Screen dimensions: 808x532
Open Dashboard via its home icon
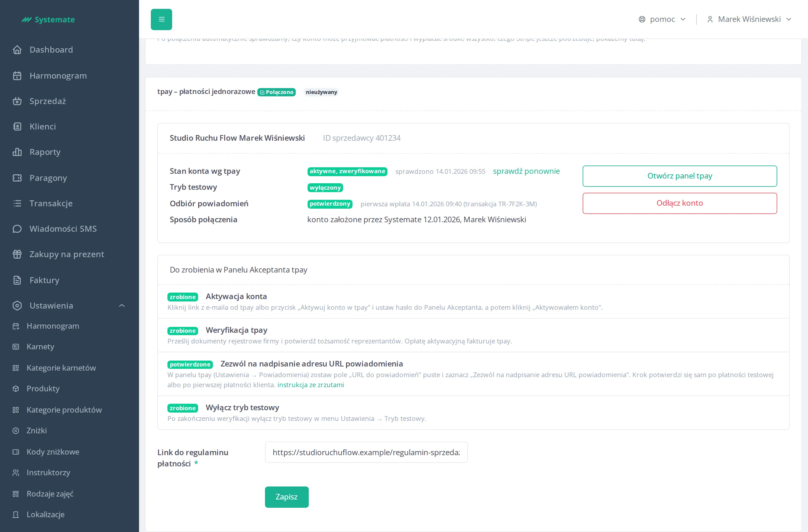(17, 50)
